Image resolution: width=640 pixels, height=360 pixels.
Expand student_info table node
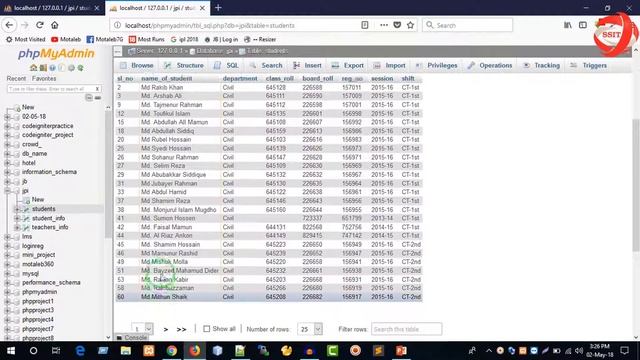17,218
